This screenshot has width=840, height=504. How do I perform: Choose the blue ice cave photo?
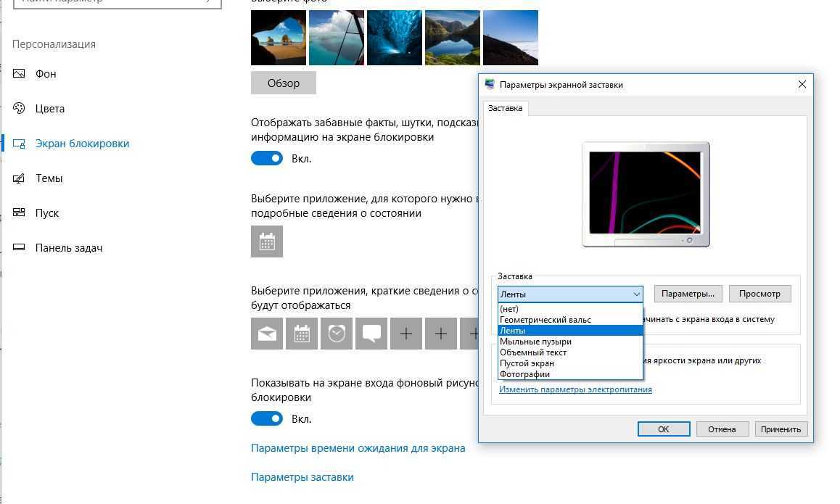(395, 38)
